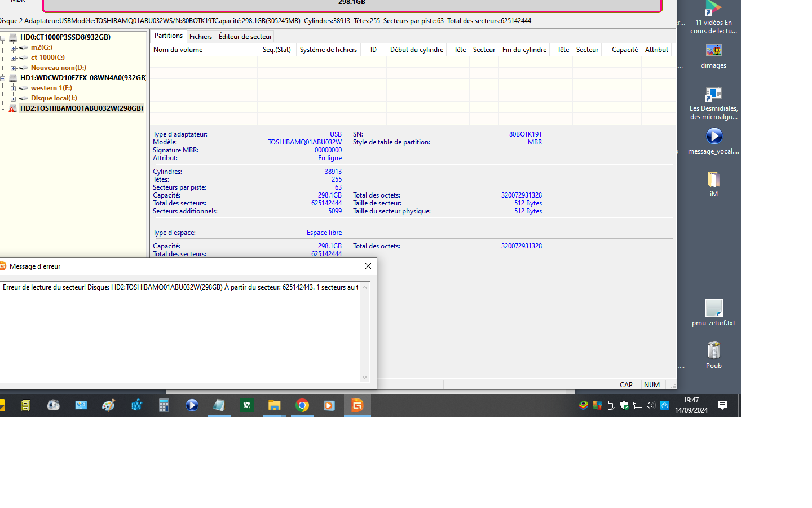
Task: Click the Attribut column header
Action: [656, 50]
